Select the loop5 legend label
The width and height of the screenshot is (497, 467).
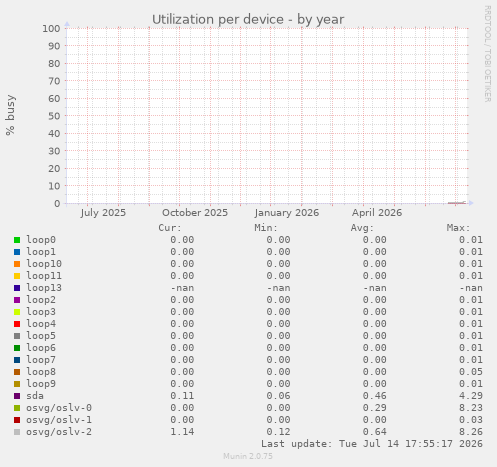[41, 336]
